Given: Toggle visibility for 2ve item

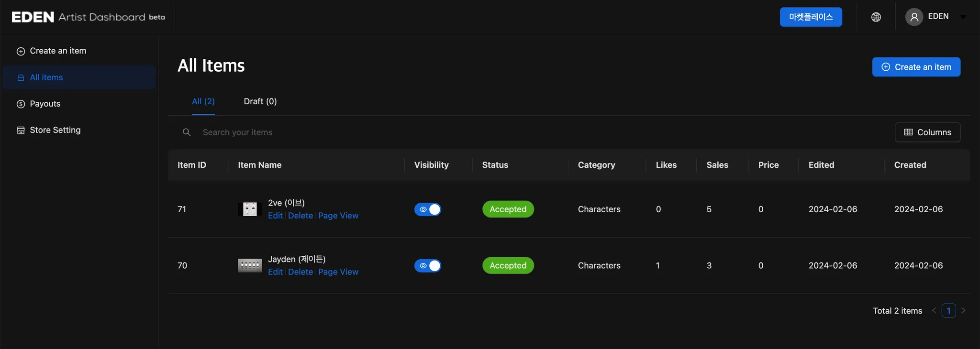Looking at the screenshot, I should [x=427, y=209].
